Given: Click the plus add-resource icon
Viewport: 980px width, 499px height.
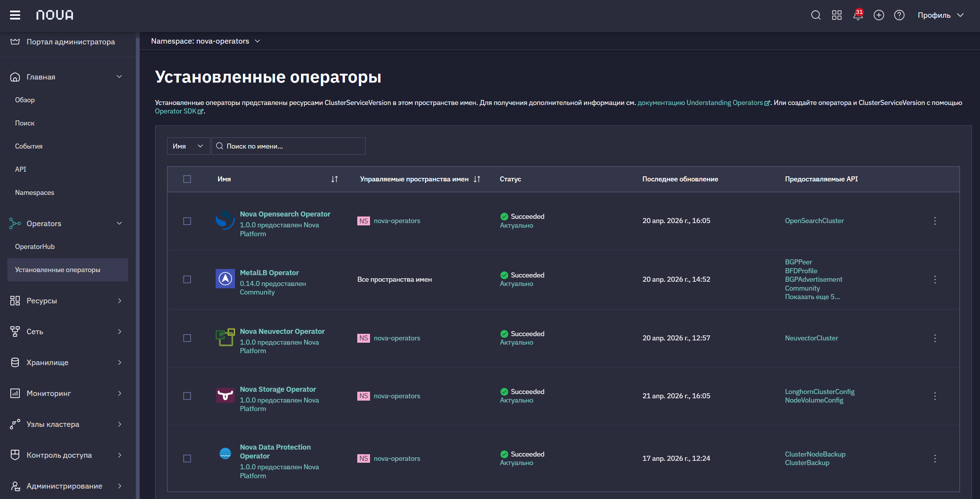Looking at the screenshot, I should point(879,15).
